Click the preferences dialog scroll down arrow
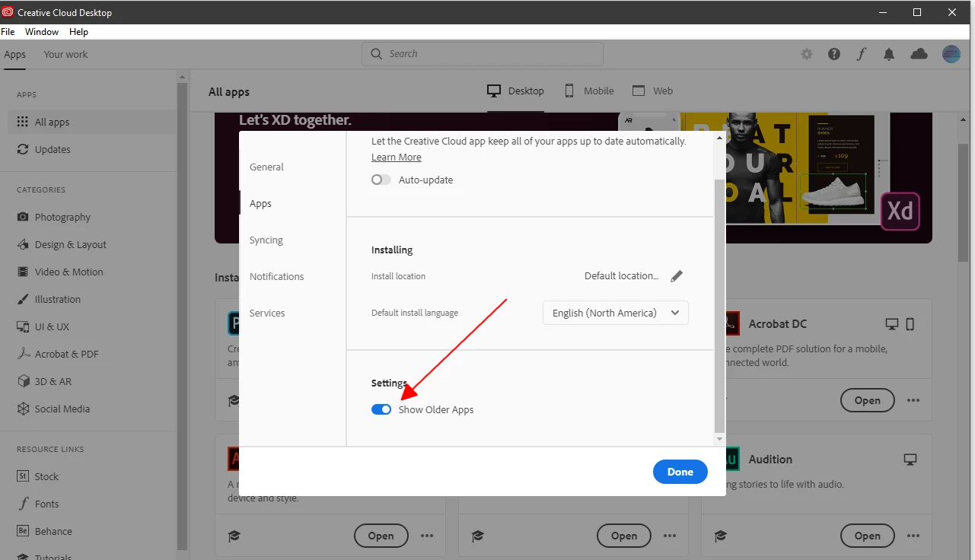The height and width of the screenshot is (560, 975). click(x=720, y=440)
